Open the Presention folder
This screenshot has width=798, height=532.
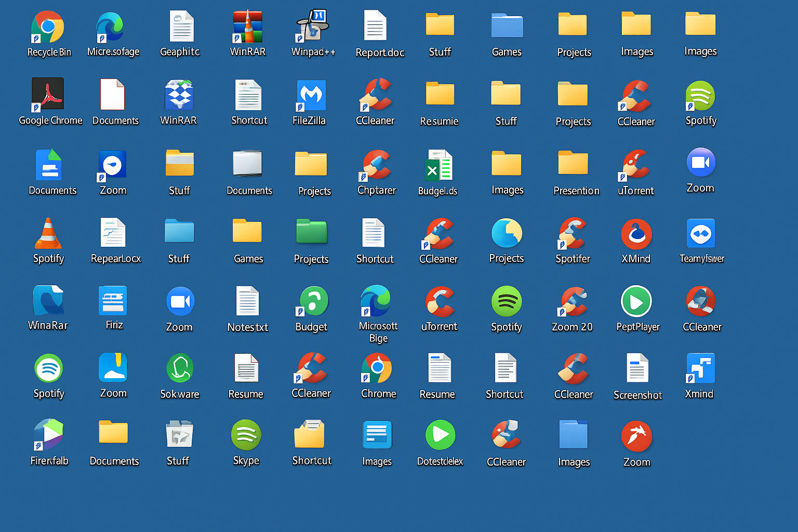pyautogui.click(x=573, y=163)
